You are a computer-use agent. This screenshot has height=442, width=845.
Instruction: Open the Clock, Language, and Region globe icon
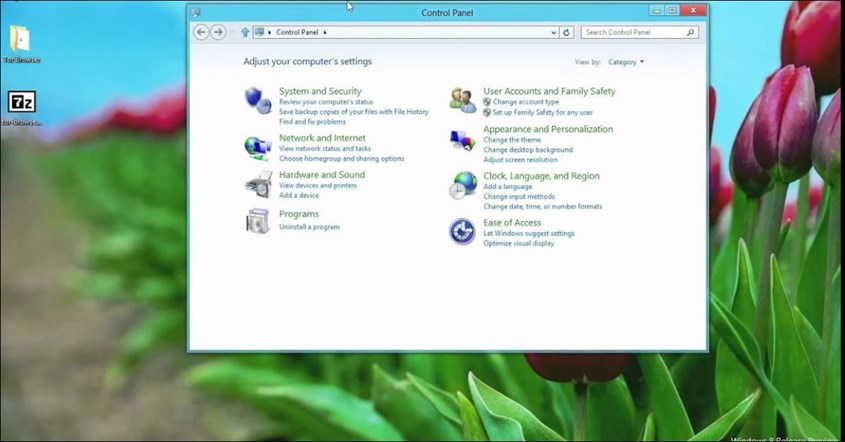[463, 185]
